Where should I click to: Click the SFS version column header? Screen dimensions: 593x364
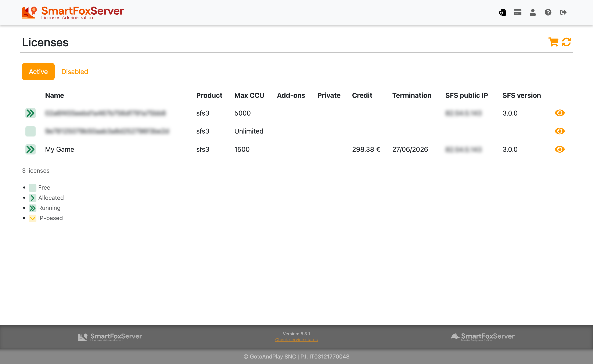point(521,95)
